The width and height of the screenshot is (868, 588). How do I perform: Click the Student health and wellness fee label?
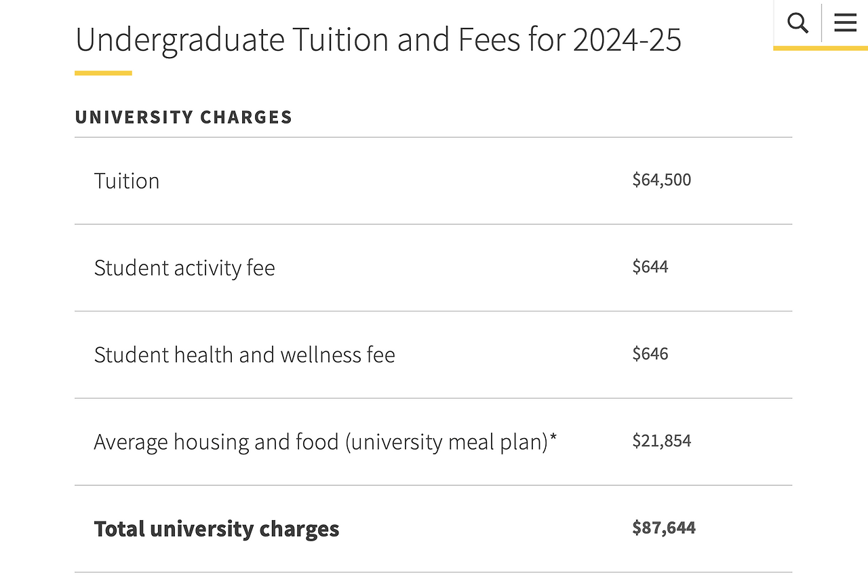pyautogui.click(x=244, y=355)
